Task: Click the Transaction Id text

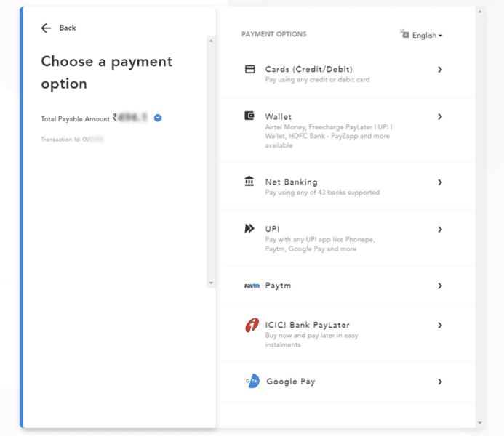Action: click(72, 139)
